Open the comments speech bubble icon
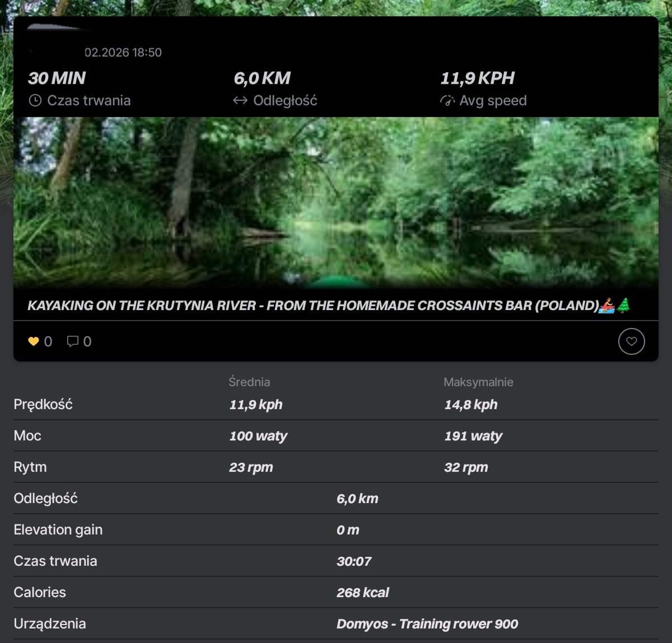This screenshot has width=672, height=643. 73,341
